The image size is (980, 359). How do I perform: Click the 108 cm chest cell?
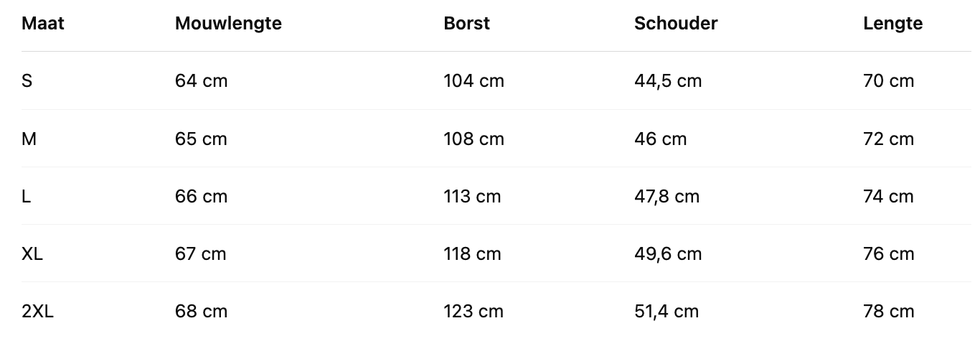click(x=473, y=139)
